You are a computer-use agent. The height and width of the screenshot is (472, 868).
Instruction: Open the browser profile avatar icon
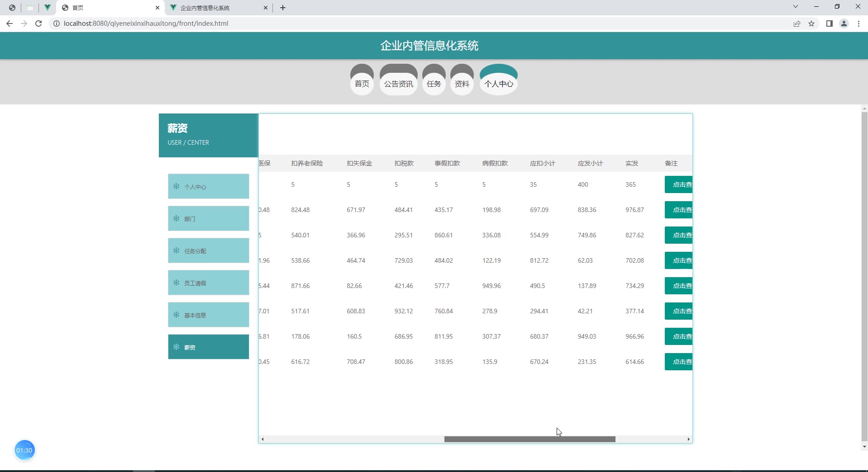tap(844, 24)
